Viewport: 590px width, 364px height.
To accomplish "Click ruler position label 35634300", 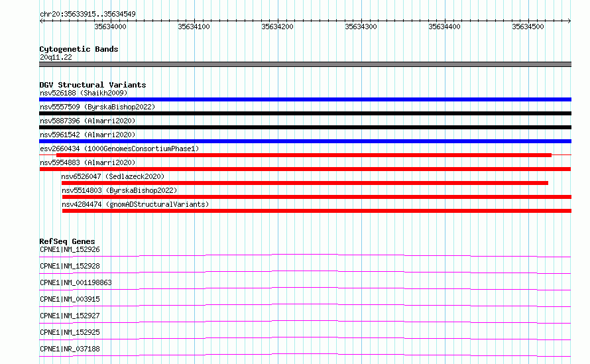I will pyautogui.click(x=361, y=27).
